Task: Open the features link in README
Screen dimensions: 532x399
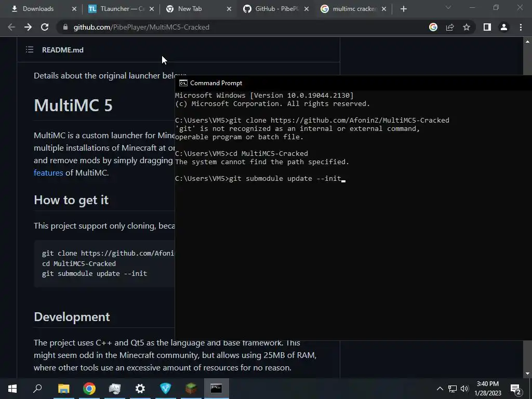Action: 48,172
